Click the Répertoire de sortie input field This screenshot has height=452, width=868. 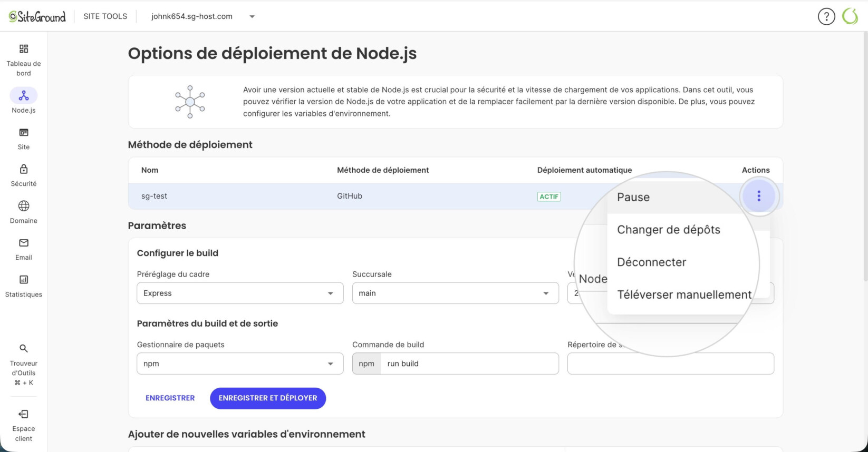click(671, 363)
